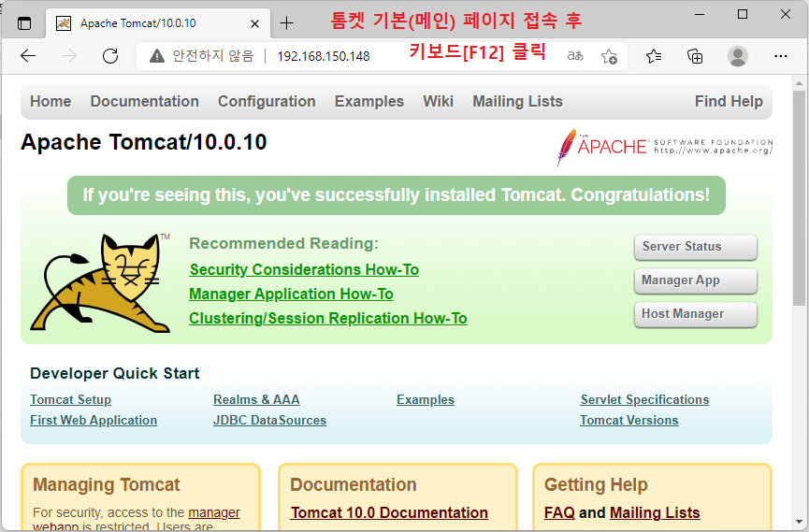Open the Settings and more ellipsis menu
This screenshot has height=532, width=809.
pyautogui.click(x=781, y=56)
